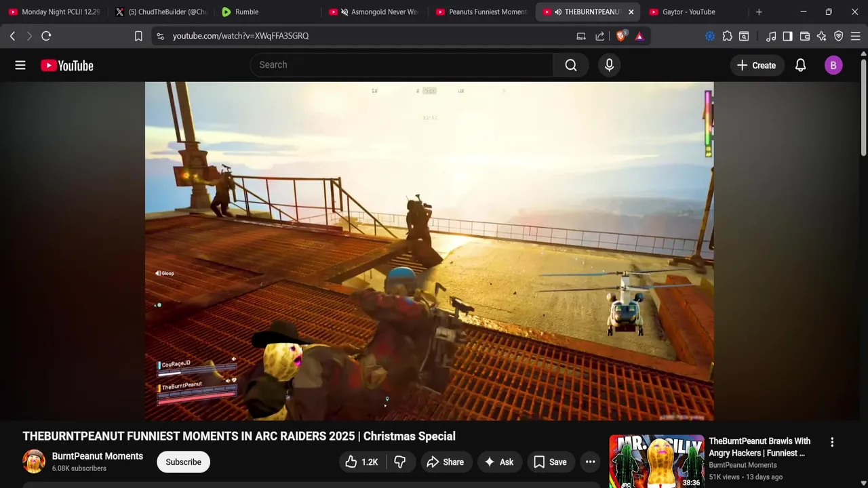This screenshot has width=868, height=488.
Task: Open the Extensions puzzle icon
Action: coord(727,36)
